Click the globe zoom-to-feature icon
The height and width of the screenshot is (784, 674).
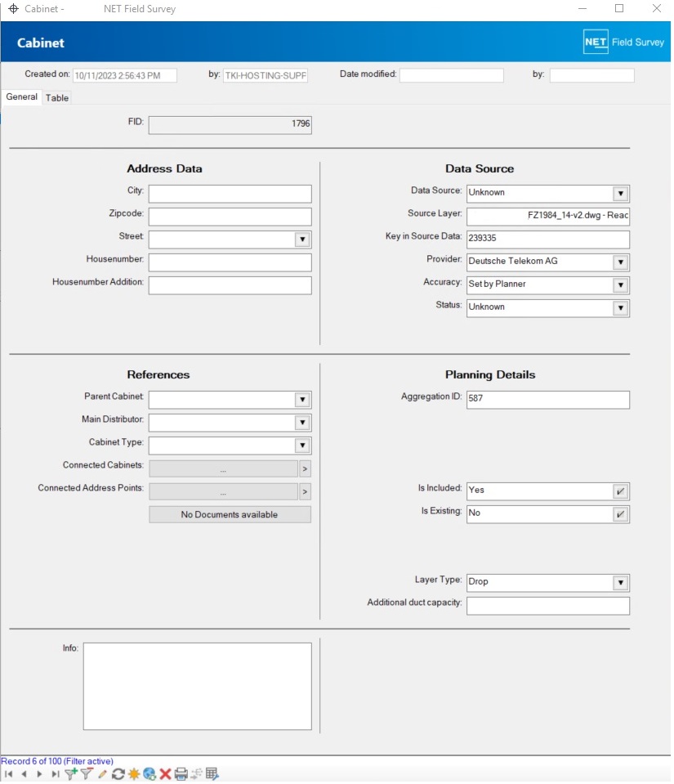(x=150, y=774)
